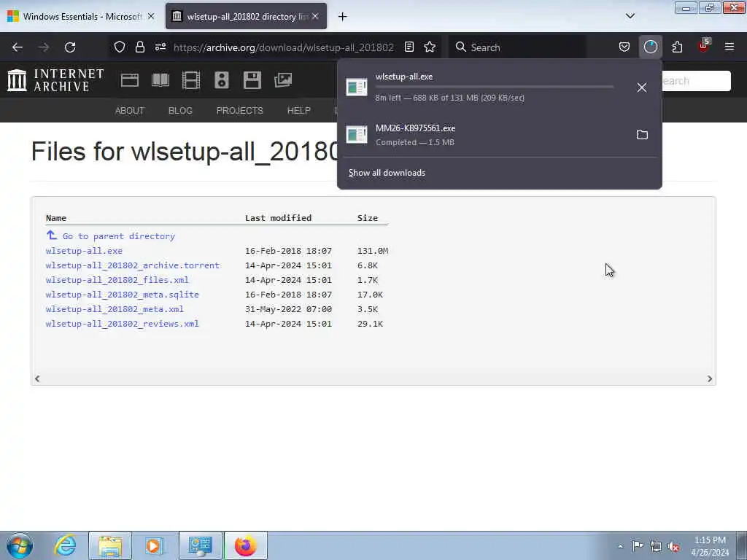Open the Internet Archive home logo
The width and height of the screenshot is (747, 560).
(55, 80)
